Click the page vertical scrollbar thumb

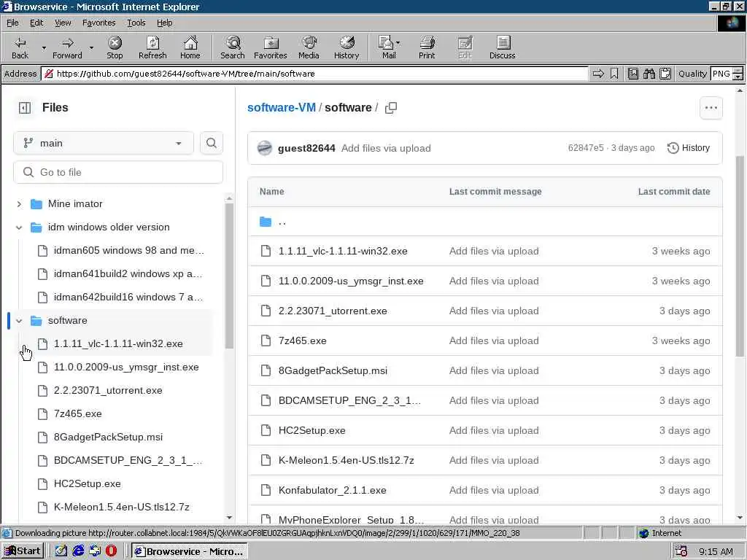(740, 256)
